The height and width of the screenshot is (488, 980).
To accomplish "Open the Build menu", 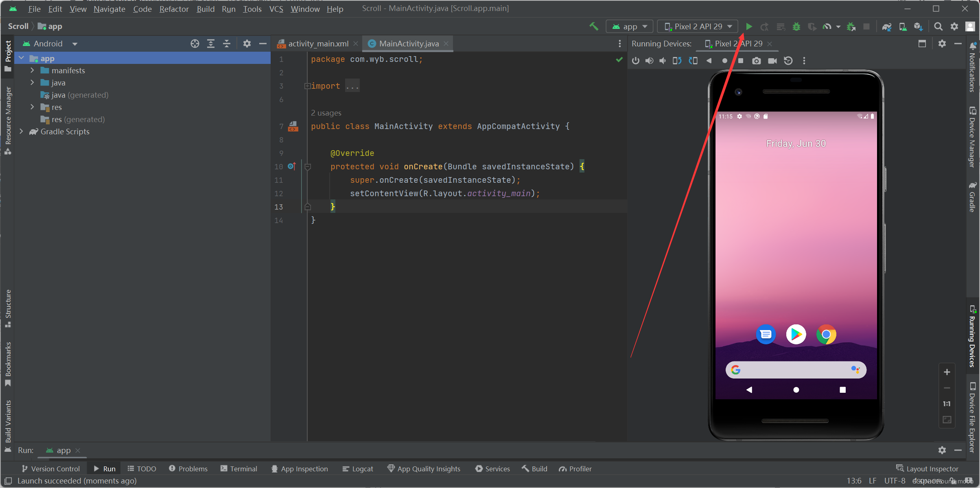I will (206, 9).
